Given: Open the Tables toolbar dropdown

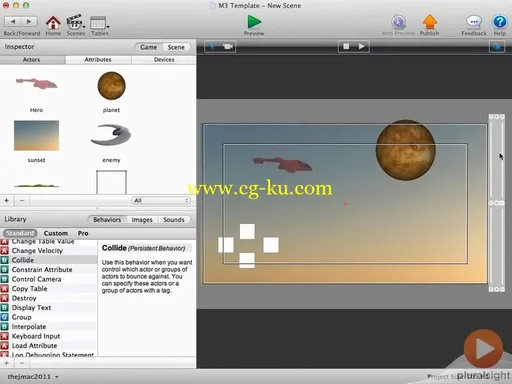Looking at the screenshot, I should 100,23.
